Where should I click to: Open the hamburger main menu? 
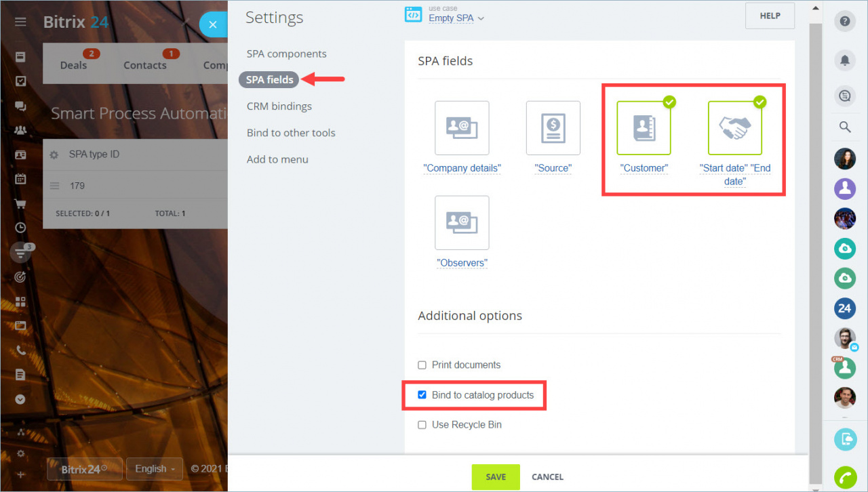click(x=20, y=22)
